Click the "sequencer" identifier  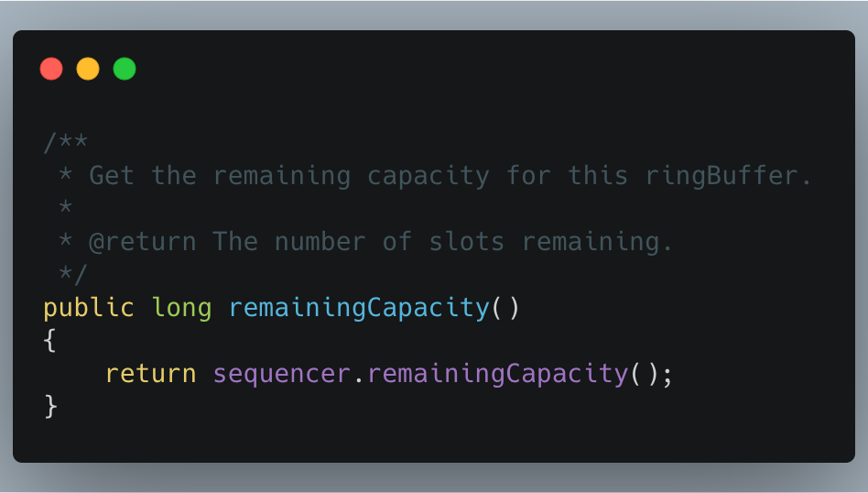(x=282, y=374)
